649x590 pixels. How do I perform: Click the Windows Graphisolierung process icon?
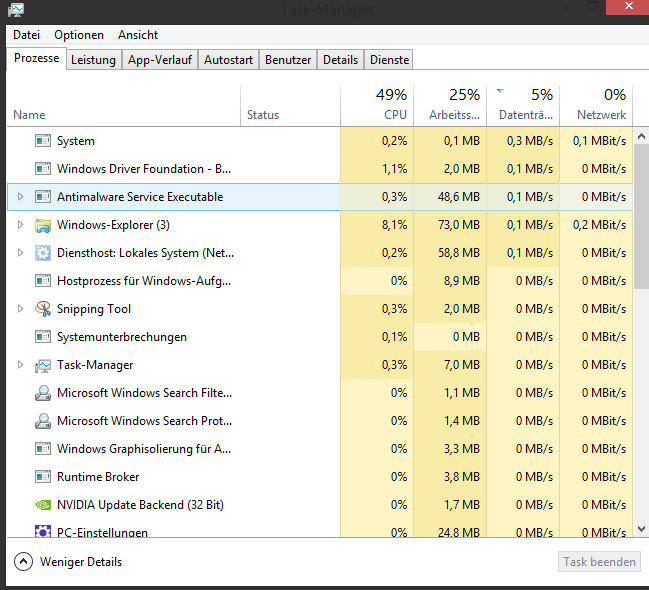coord(43,449)
